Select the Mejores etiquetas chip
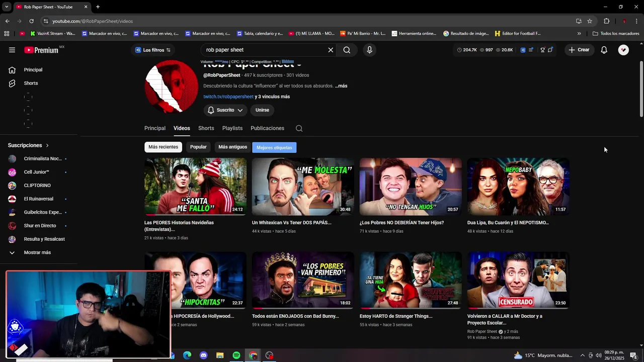644x362 pixels. pyautogui.click(x=274, y=147)
